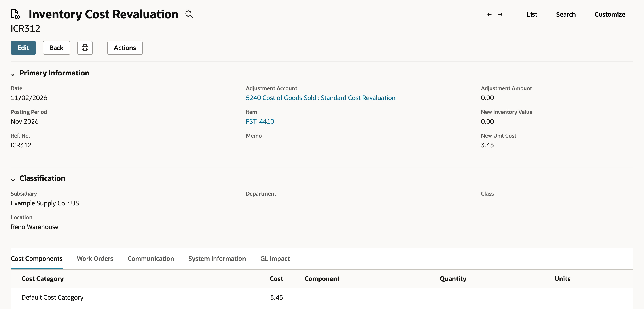Open the Search link in header
Viewport: 644px width, 309px height.
tap(566, 14)
